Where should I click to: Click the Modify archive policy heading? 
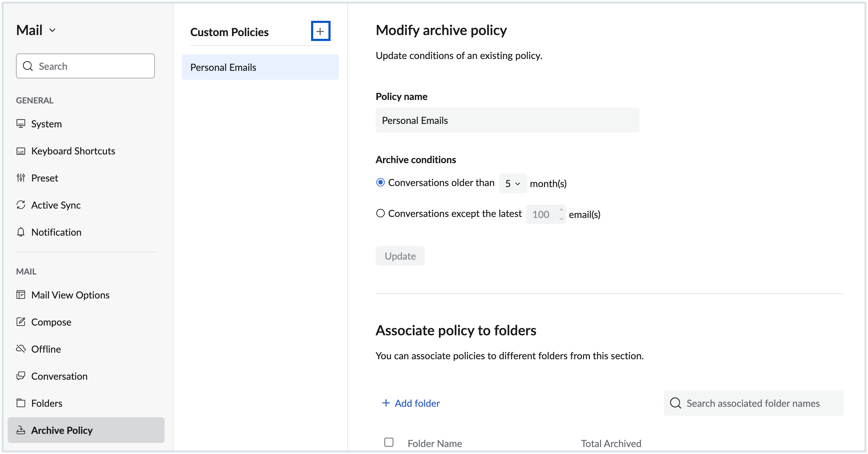tap(441, 31)
